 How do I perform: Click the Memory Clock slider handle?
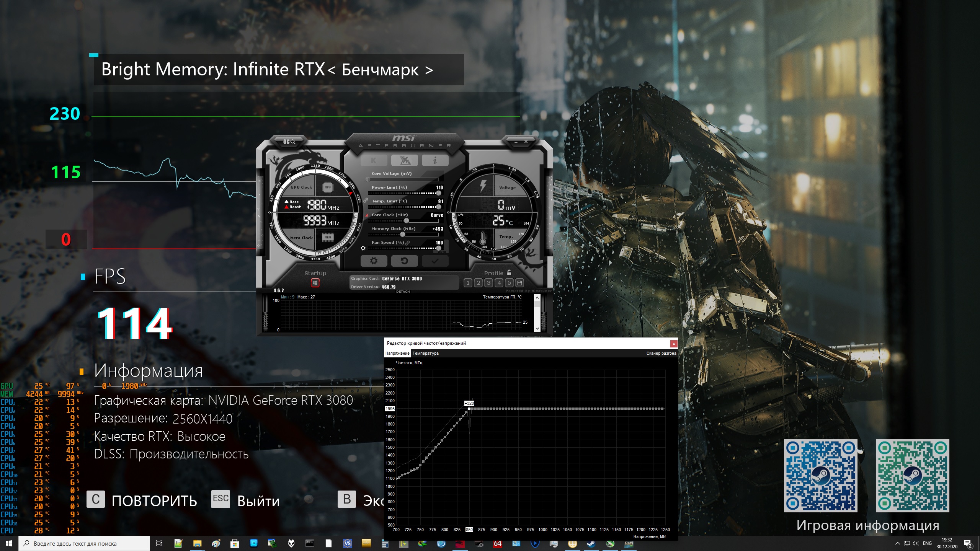[x=403, y=235]
